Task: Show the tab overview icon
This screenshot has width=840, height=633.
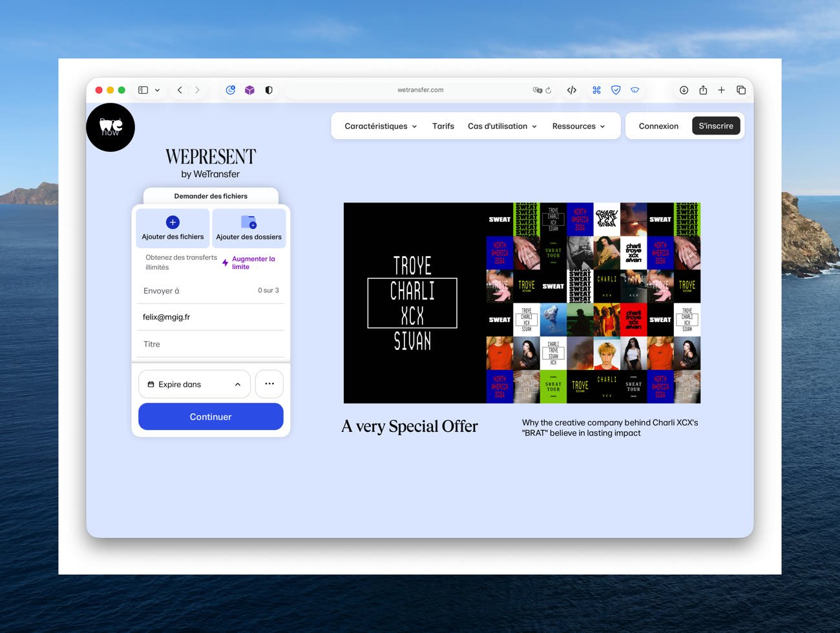Action: tap(741, 90)
